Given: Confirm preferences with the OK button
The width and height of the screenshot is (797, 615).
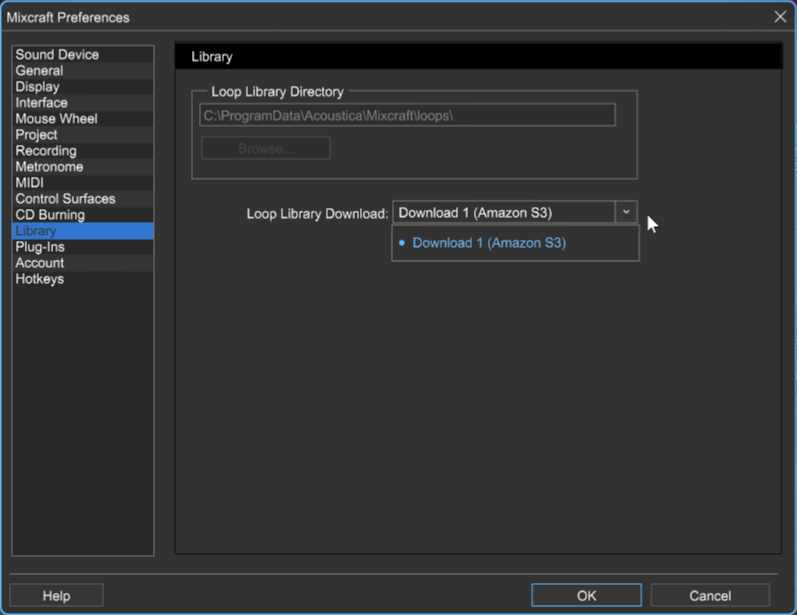Looking at the screenshot, I should [586, 596].
